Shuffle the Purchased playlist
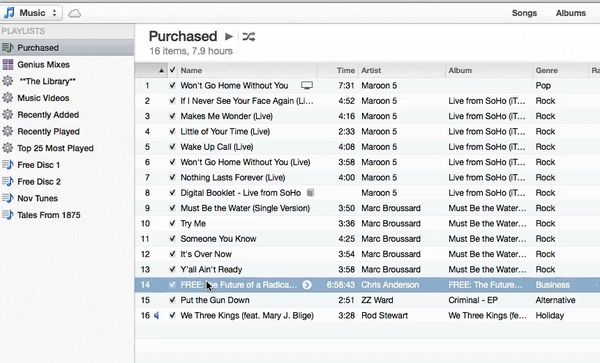The width and height of the screenshot is (600, 363). coord(249,37)
